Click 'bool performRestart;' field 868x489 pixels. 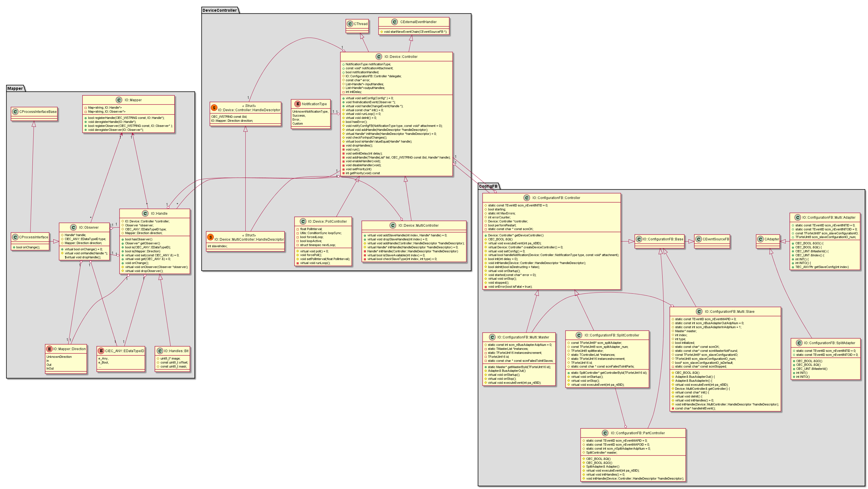pyautogui.click(x=502, y=225)
